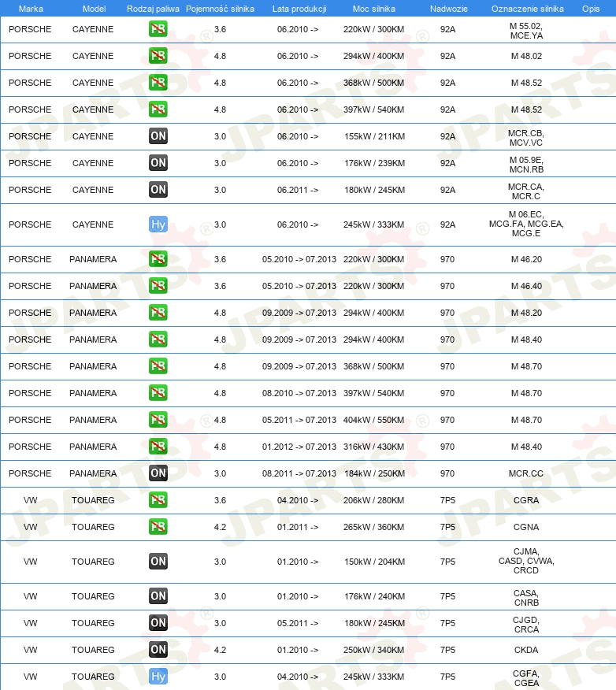Select date range 01.2012 -> 07.2013
Viewport: 616px width, 690px height.
point(299,447)
